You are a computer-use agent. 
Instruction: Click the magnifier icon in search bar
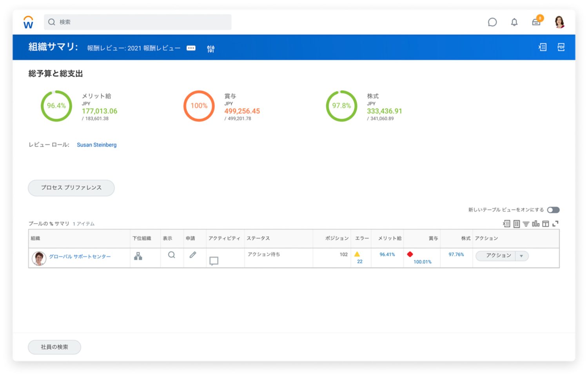click(51, 22)
